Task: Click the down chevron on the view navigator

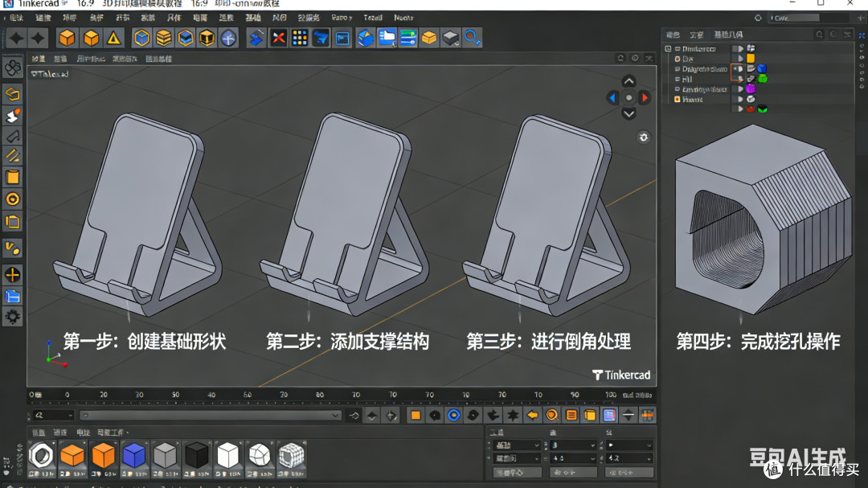Action: point(628,114)
